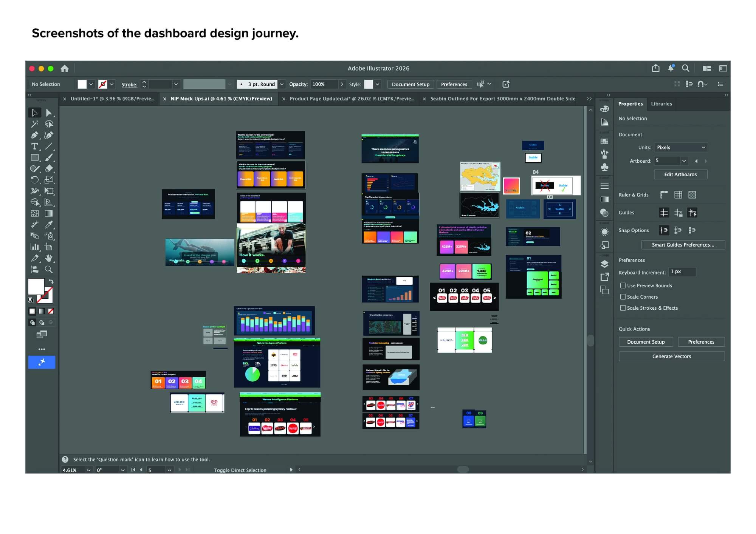Select the Pen tool
Screen dimensions: 756x534
(x=34, y=135)
